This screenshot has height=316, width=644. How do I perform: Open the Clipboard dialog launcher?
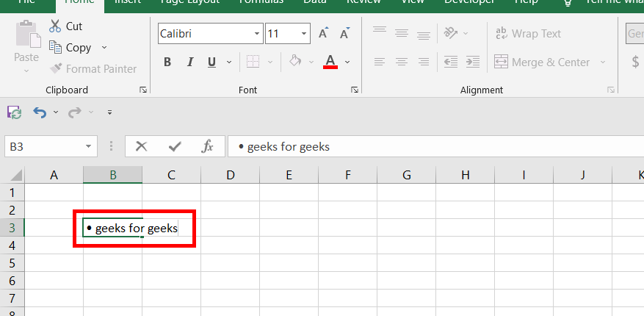tap(143, 90)
